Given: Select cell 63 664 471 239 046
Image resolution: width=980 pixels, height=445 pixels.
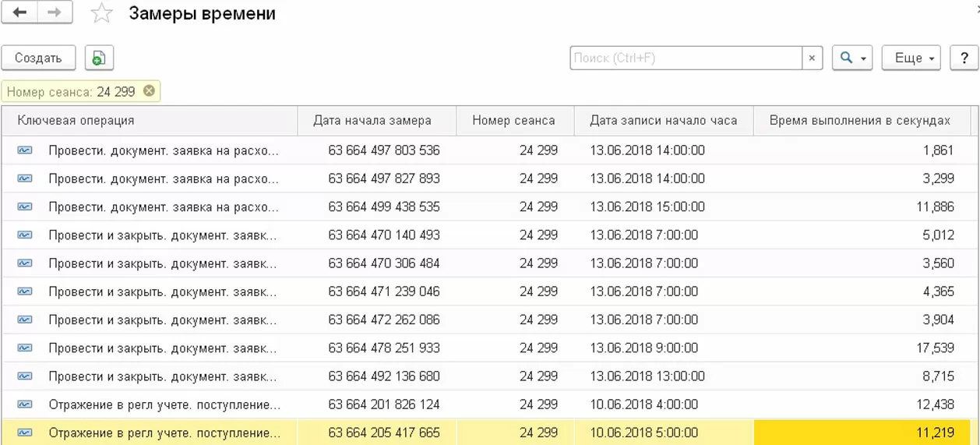Looking at the screenshot, I should point(384,291).
